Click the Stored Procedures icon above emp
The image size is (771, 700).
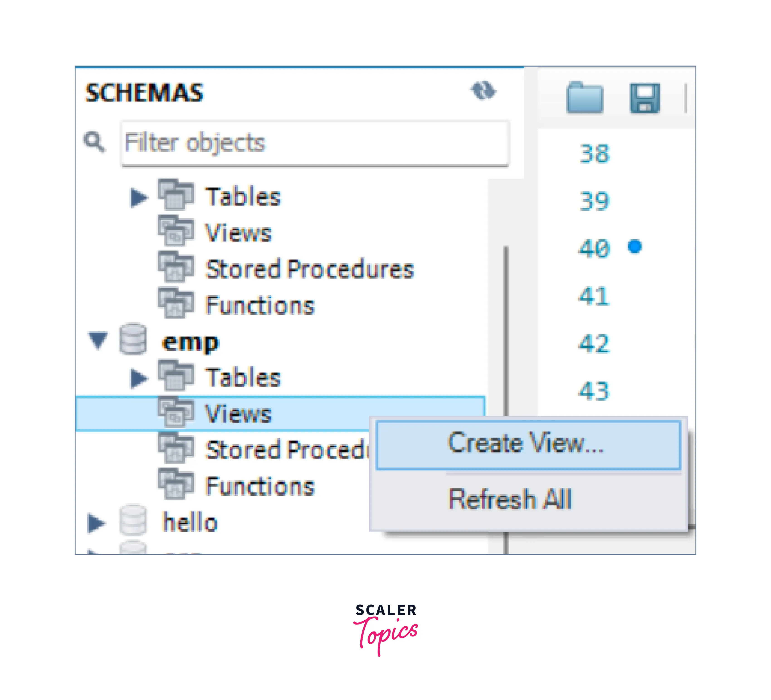(x=176, y=267)
